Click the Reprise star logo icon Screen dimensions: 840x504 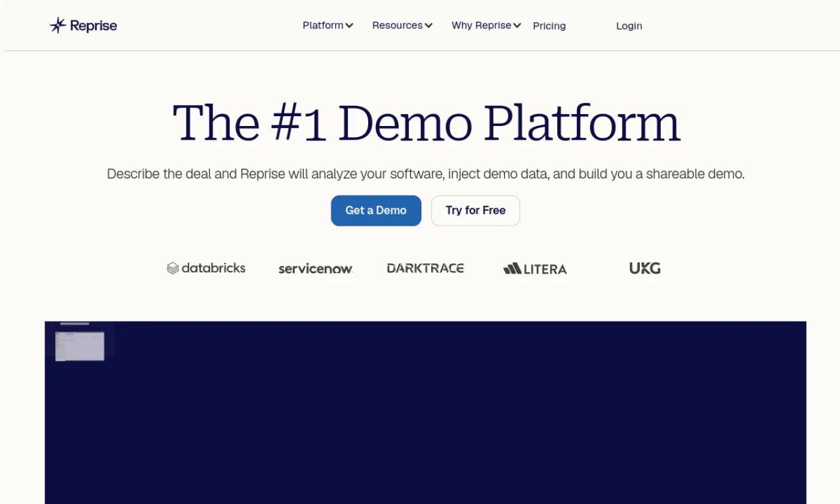(58, 26)
